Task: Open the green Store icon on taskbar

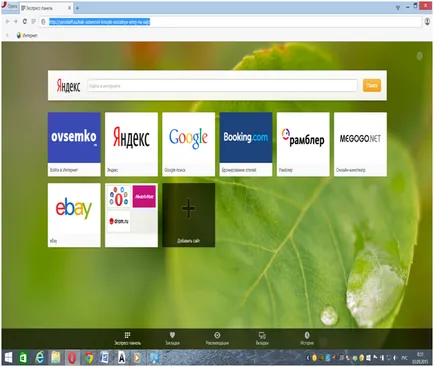Action: click(x=23, y=358)
